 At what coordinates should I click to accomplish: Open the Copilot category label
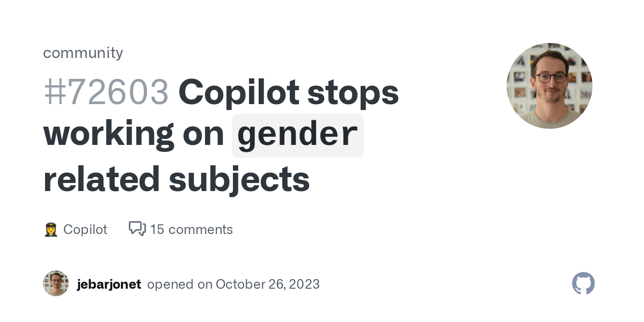click(85, 230)
